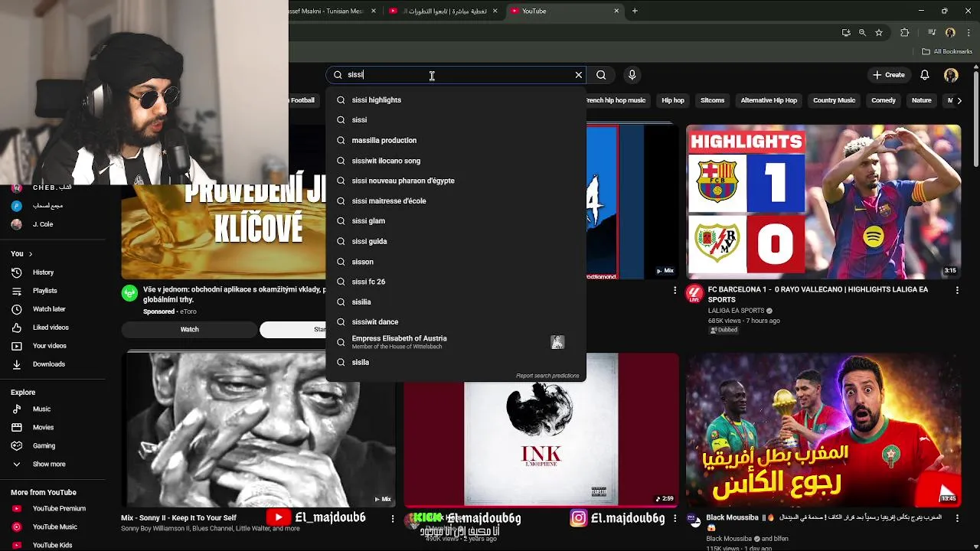The image size is (980, 551).
Task: Click 'Watch' button on sponsored eToro ad
Action: (189, 330)
